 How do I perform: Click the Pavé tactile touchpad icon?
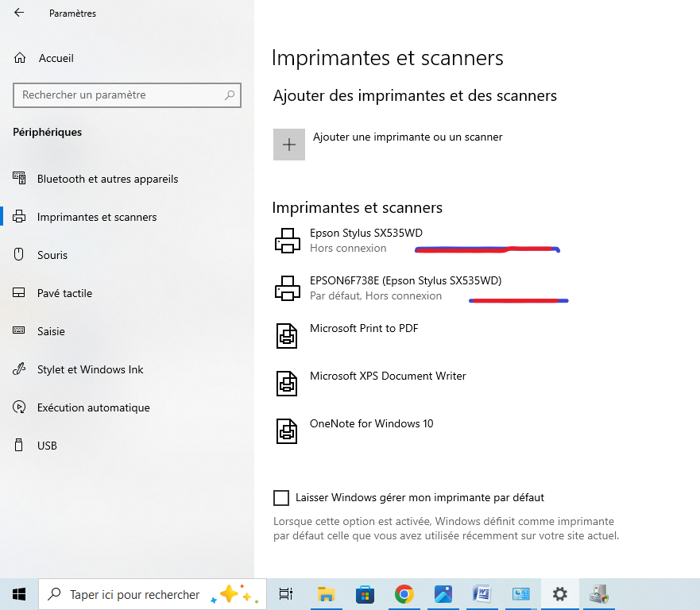coord(19,293)
